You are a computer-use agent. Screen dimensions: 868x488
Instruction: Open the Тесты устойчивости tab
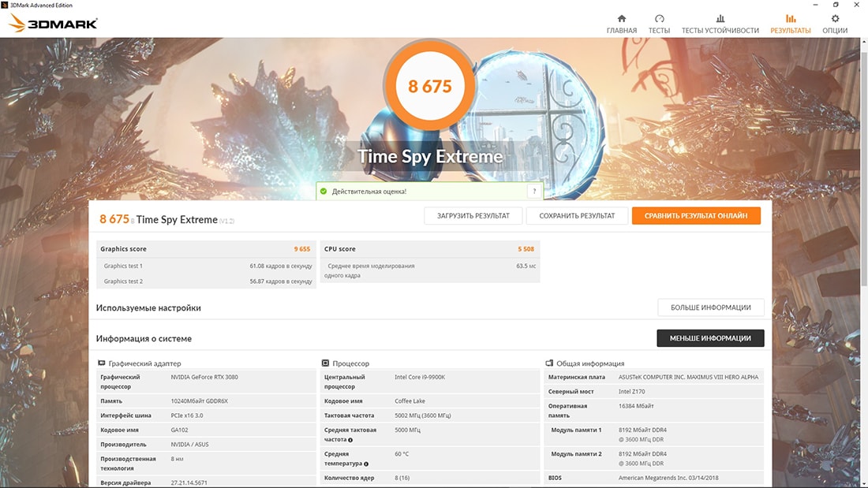[x=720, y=24]
